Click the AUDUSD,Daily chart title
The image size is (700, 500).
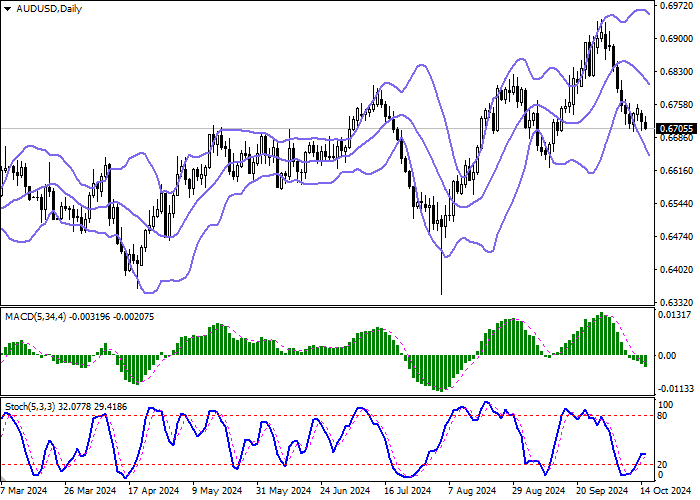pyautogui.click(x=49, y=9)
